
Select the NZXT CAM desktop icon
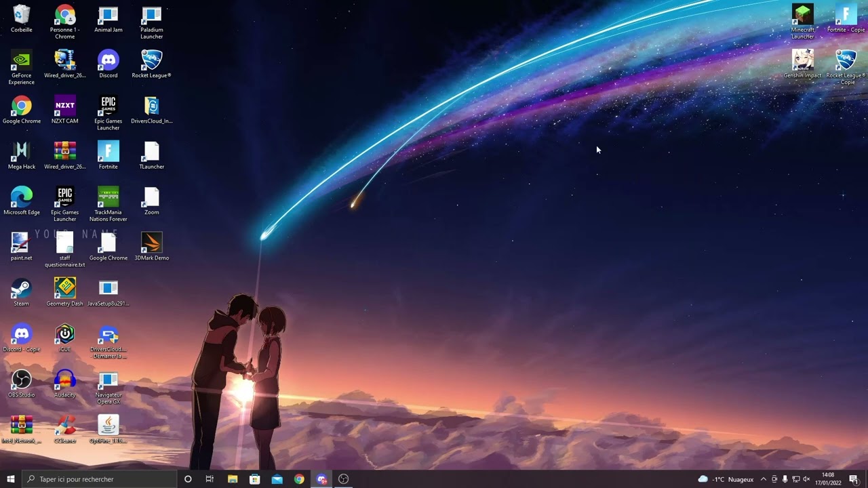(64, 110)
